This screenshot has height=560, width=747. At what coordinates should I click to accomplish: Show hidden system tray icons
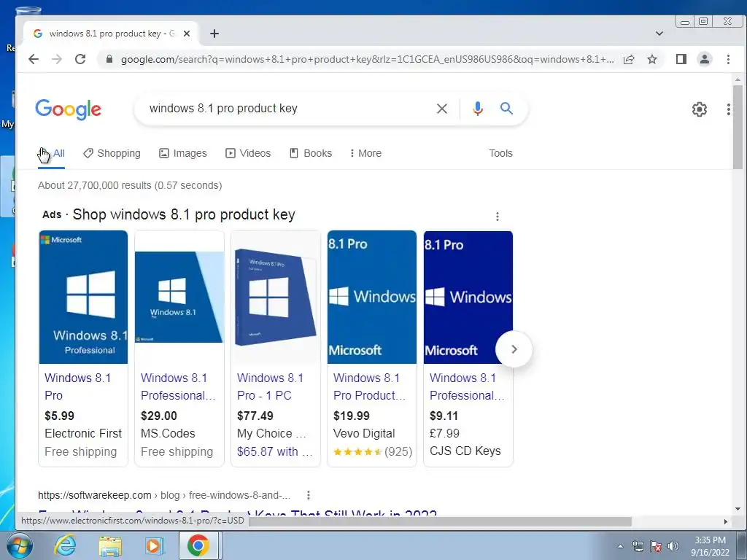click(x=620, y=546)
